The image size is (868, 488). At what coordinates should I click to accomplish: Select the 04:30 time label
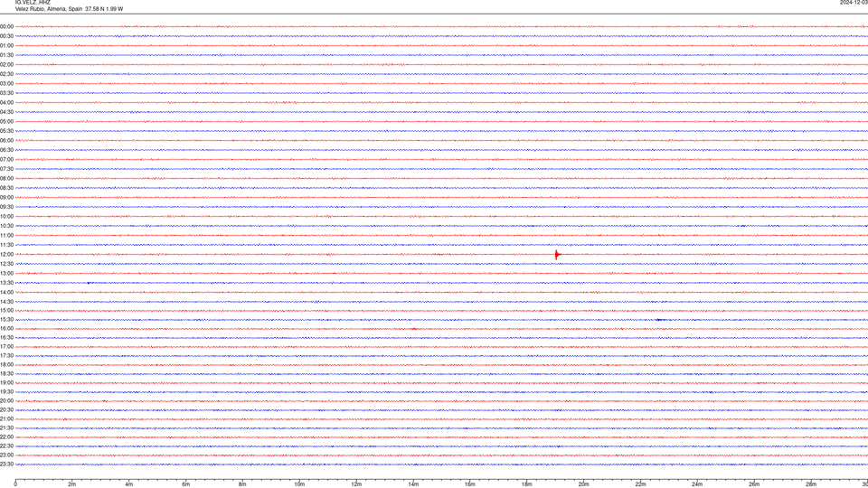(6, 112)
